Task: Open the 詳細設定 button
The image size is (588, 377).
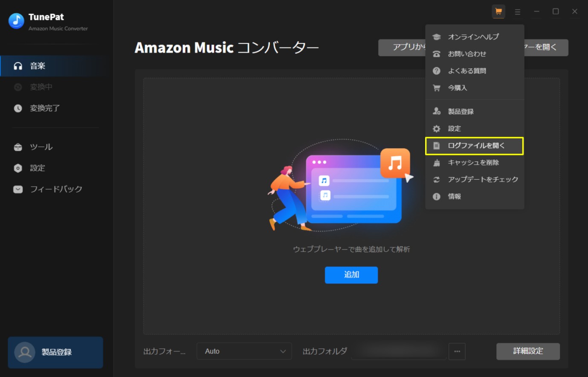Action: coord(528,351)
